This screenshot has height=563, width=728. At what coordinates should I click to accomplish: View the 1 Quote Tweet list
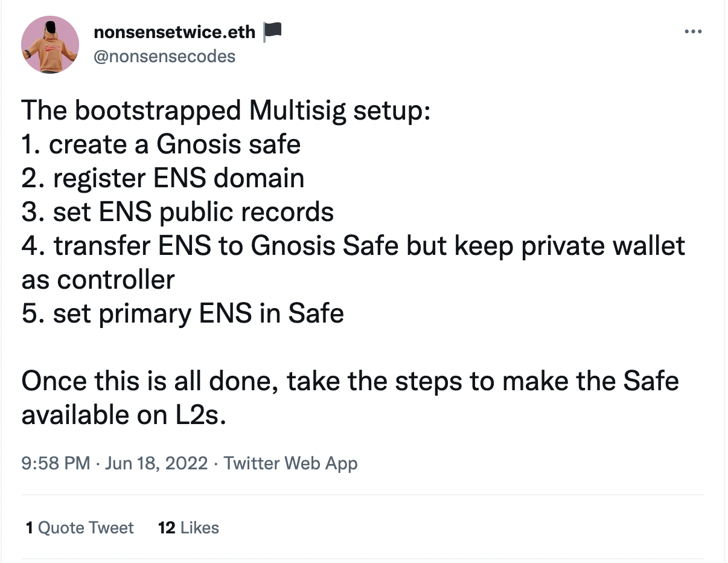click(80, 528)
